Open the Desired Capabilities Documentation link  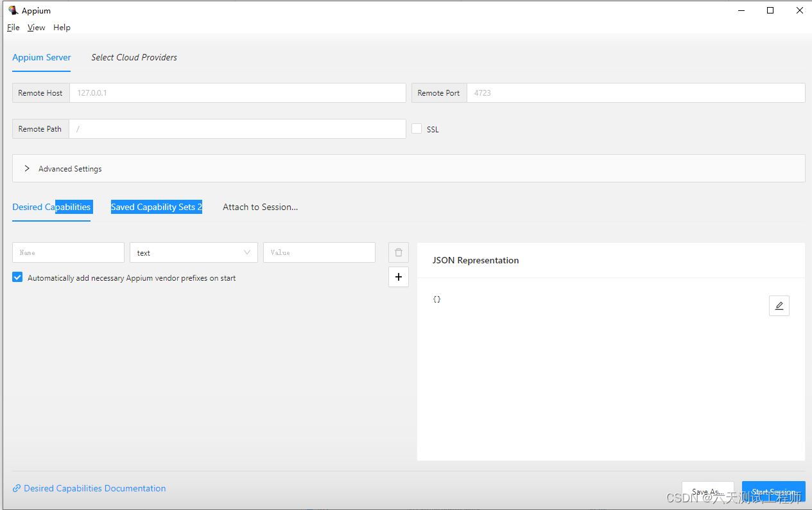tap(95, 489)
